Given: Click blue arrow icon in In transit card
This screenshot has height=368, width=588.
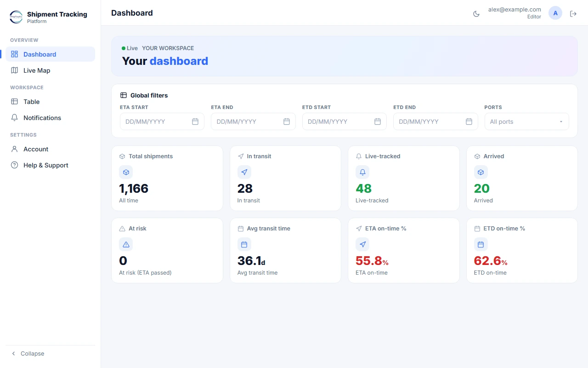Looking at the screenshot, I should click(244, 172).
